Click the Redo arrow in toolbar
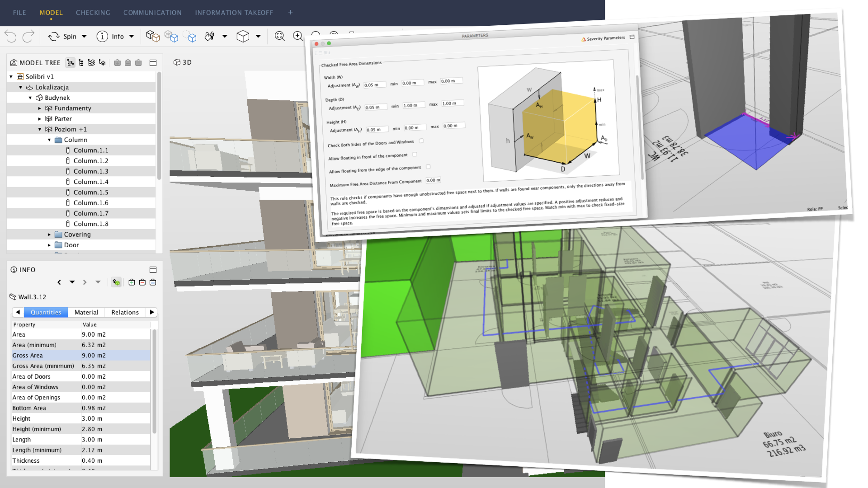The height and width of the screenshot is (488, 868). point(28,37)
